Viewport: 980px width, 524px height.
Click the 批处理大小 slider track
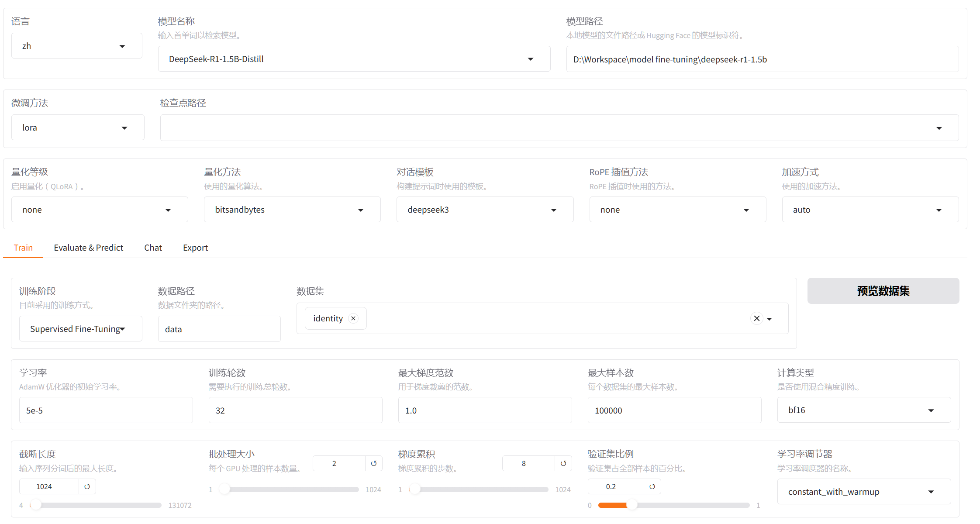coord(289,490)
